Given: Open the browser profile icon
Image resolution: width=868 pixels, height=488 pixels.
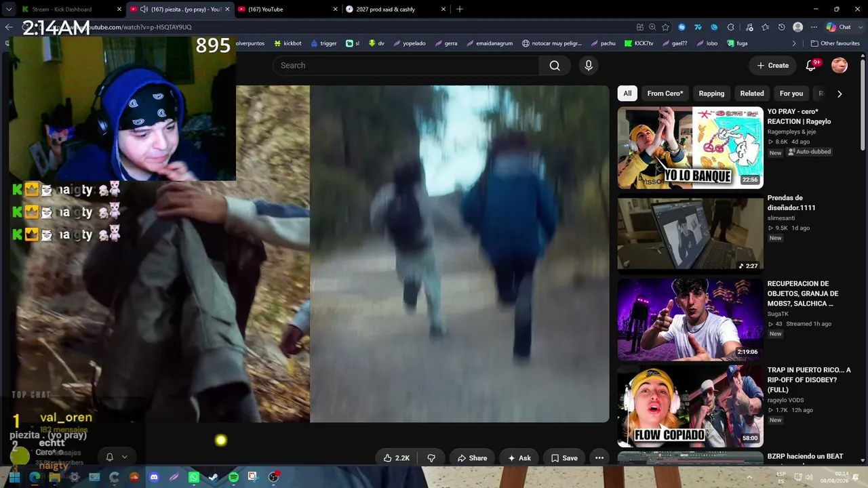Looking at the screenshot, I should [798, 27].
